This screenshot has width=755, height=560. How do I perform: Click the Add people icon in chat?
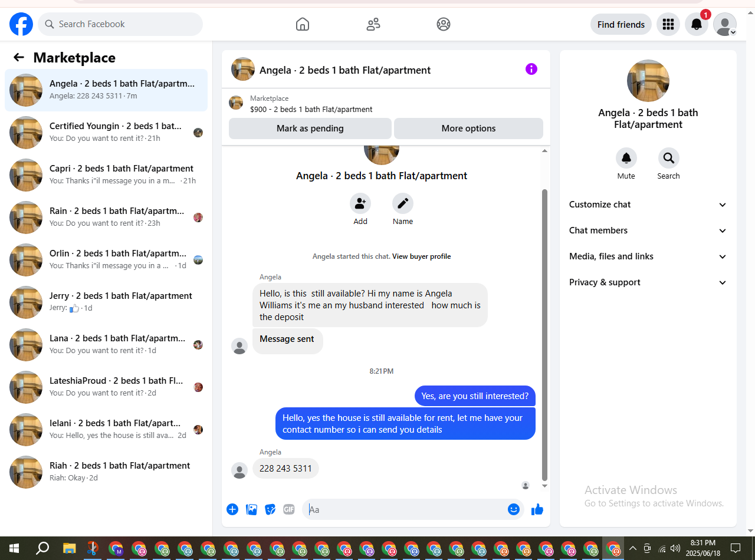coord(360,203)
